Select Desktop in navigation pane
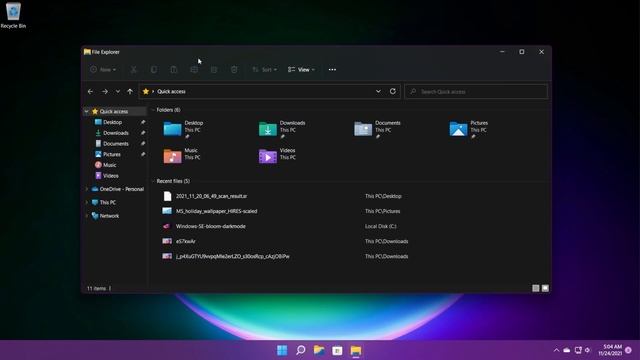Screen dimensions: 640x360 click(112, 122)
